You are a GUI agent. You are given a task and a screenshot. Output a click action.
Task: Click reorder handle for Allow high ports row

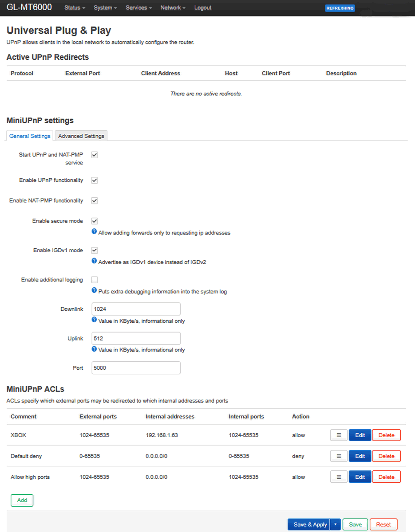tap(339, 477)
